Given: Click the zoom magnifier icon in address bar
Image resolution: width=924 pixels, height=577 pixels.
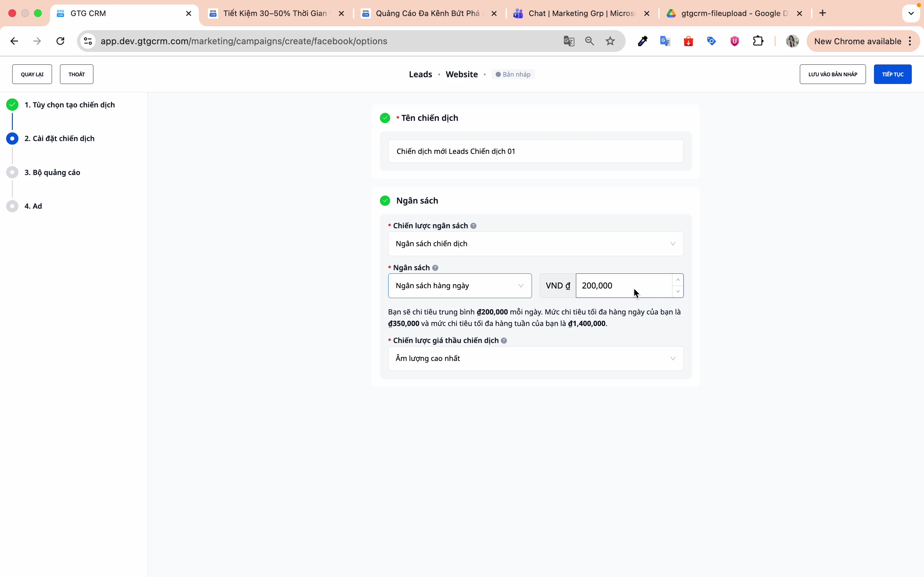Looking at the screenshot, I should click(589, 41).
